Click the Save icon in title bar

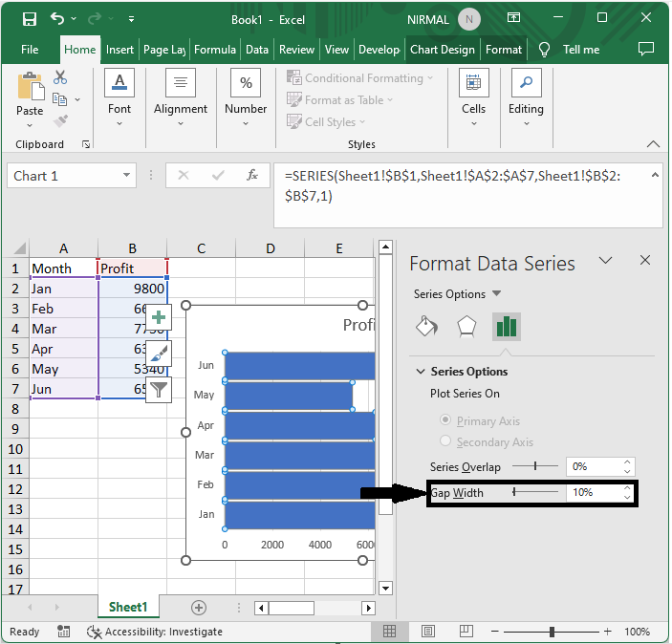tap(30, 18)
